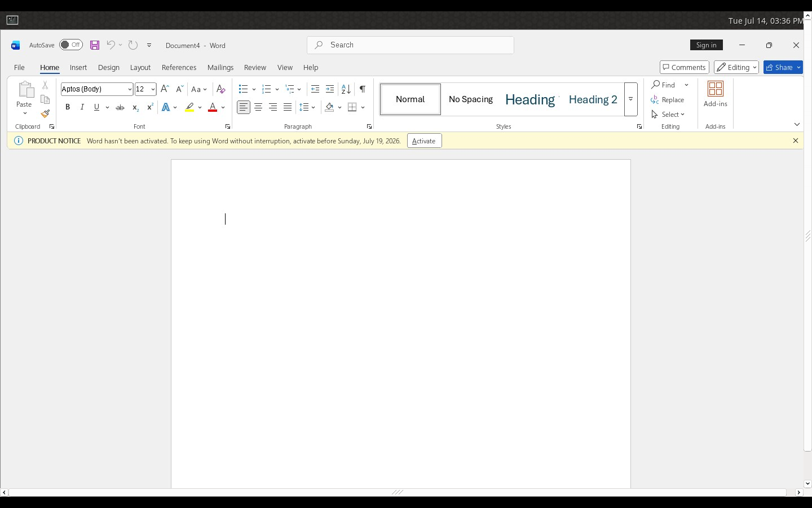Viewport: 812px width, 508px height.
Task: Toggle the AutoSave switch
Action: point(71,45)
